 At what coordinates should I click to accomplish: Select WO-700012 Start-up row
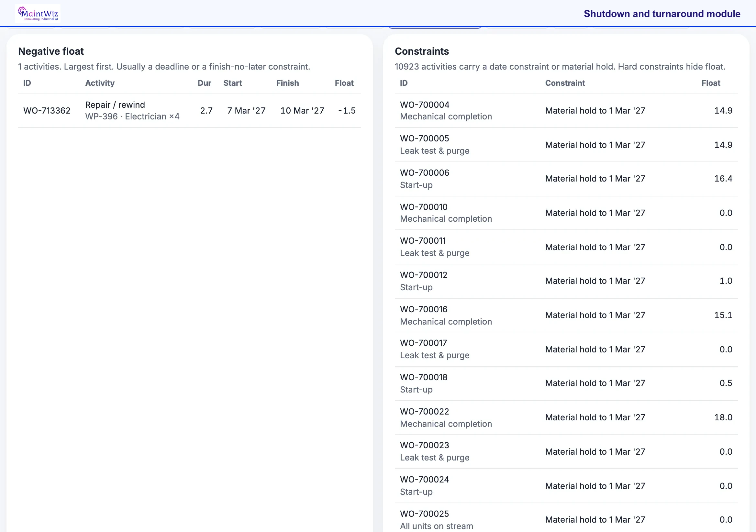point(566,281)
